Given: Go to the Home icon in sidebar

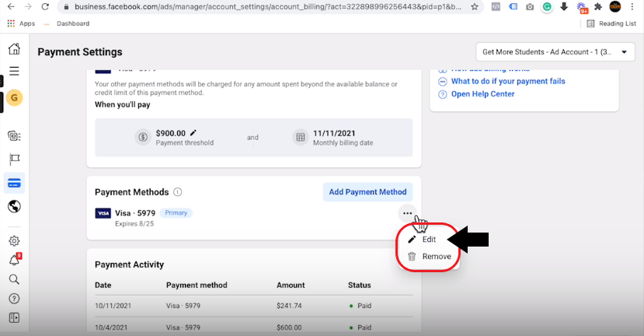Looking at the screenshot, I should tap(14, 49).
